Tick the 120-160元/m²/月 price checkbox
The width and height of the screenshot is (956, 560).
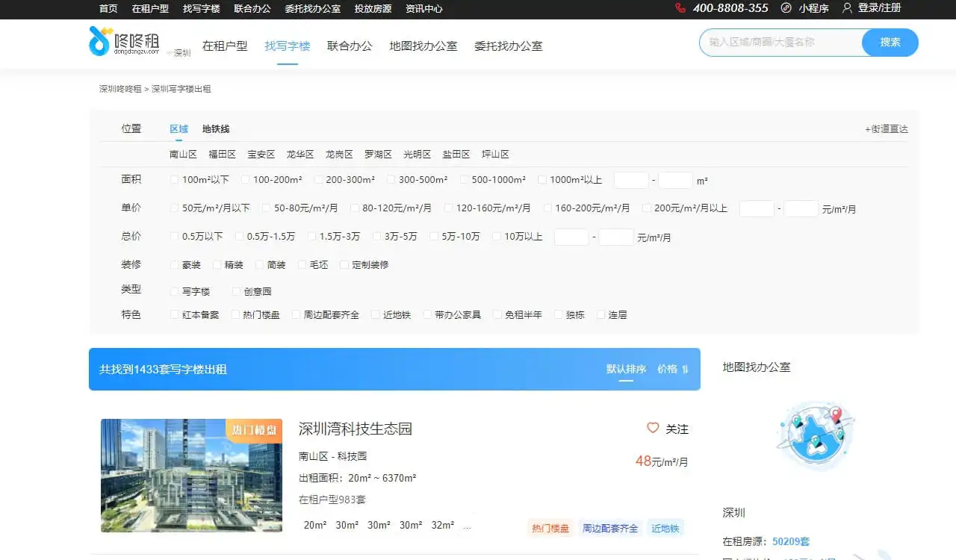[x=449, y=208]
